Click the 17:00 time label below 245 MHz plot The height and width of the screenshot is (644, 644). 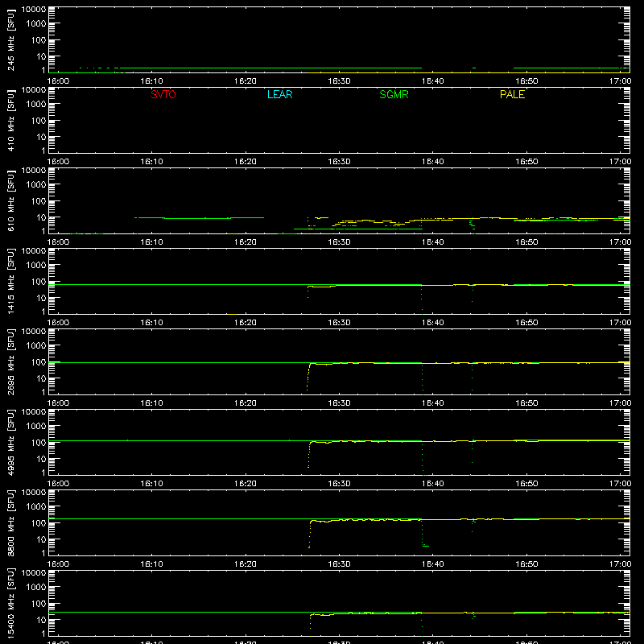tap(620, 81)
